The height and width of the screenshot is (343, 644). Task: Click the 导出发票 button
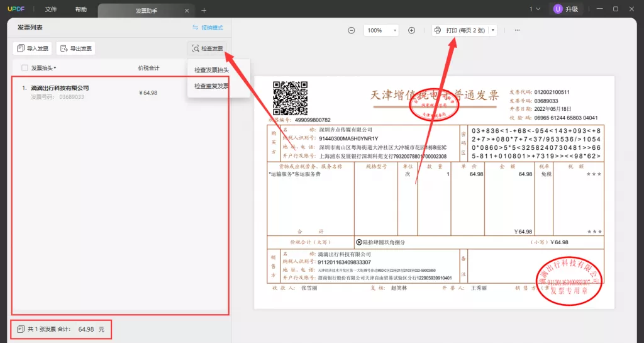(76, 48)
